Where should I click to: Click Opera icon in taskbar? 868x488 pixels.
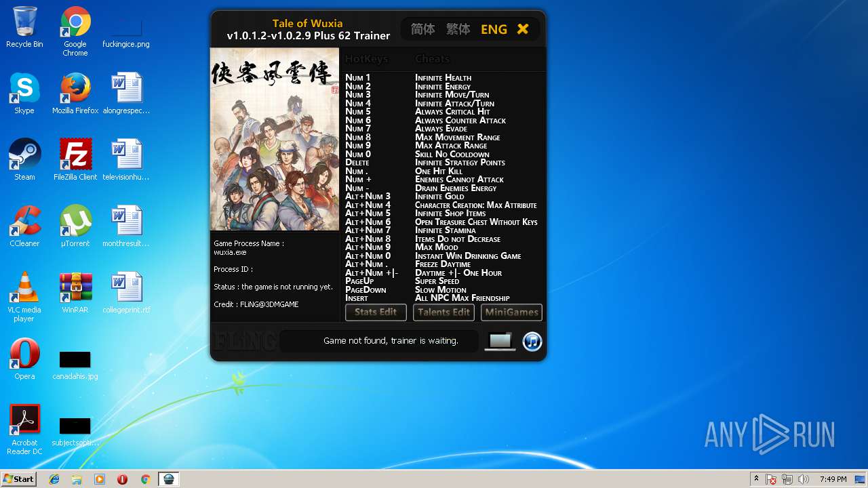(122, 479)
